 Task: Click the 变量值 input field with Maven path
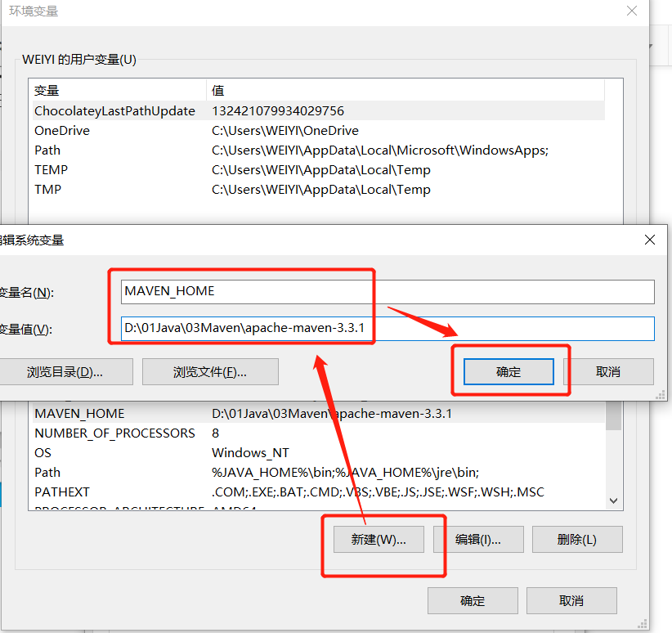click(x=388, y=329)
